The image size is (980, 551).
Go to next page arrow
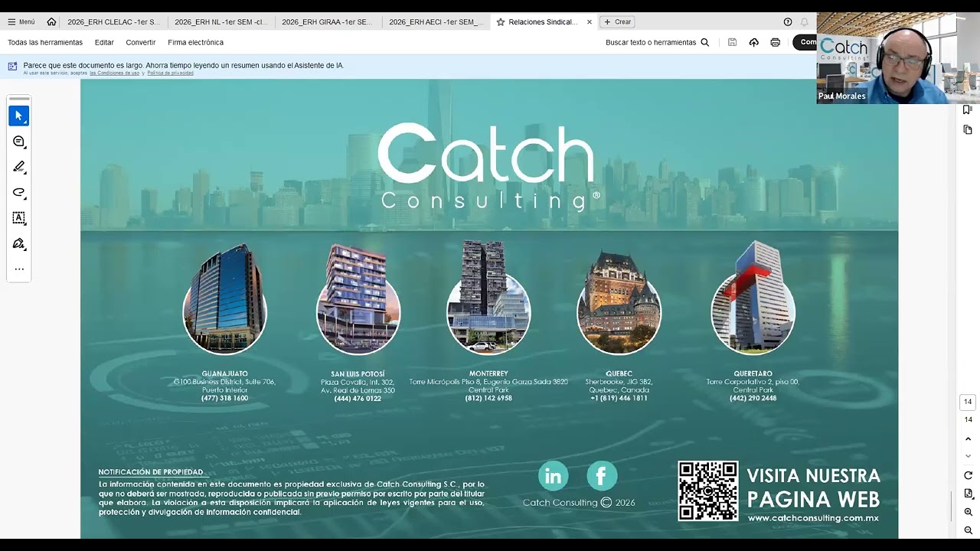[x=968, y=456]
